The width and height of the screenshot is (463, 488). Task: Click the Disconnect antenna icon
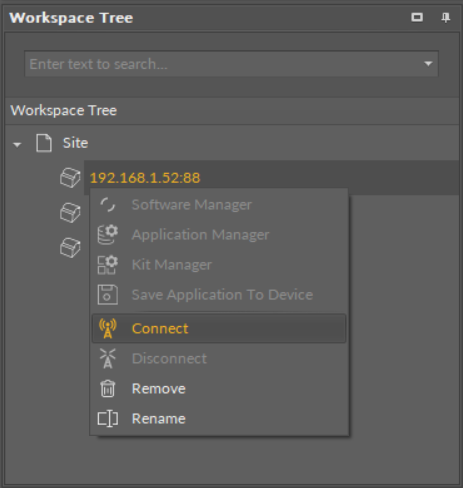(x=107, y=358)
